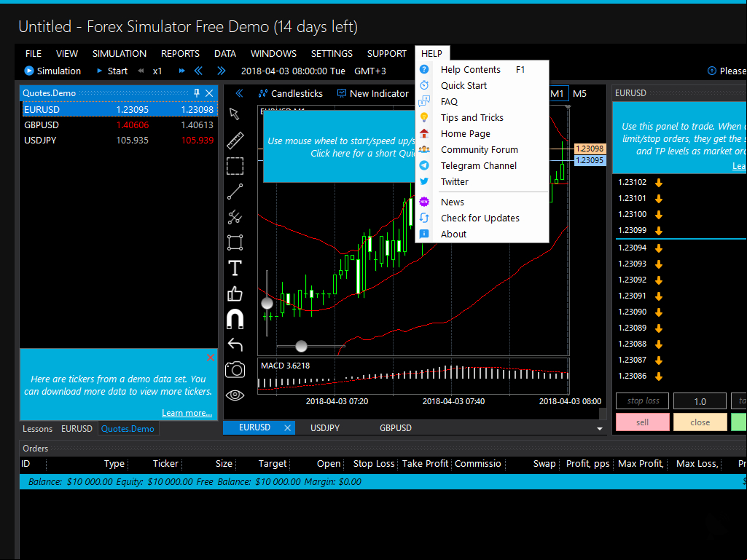Screen dimensions: 747x560
Task: Open the WINDOWS menu
Action: coord(273,53)
